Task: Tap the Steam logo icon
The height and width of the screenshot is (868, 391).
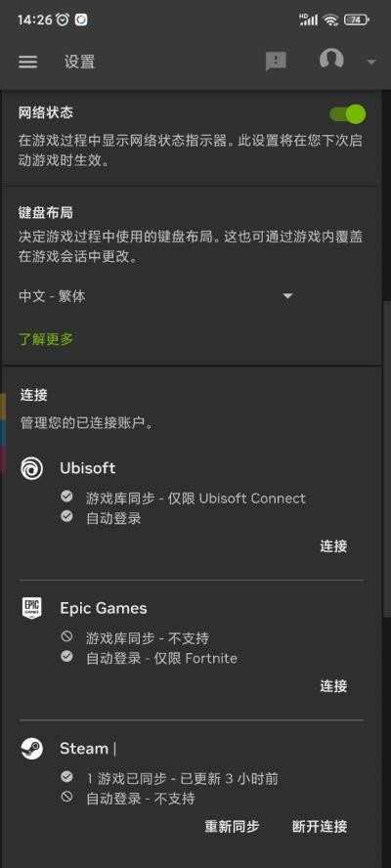Action: (31, 749)
